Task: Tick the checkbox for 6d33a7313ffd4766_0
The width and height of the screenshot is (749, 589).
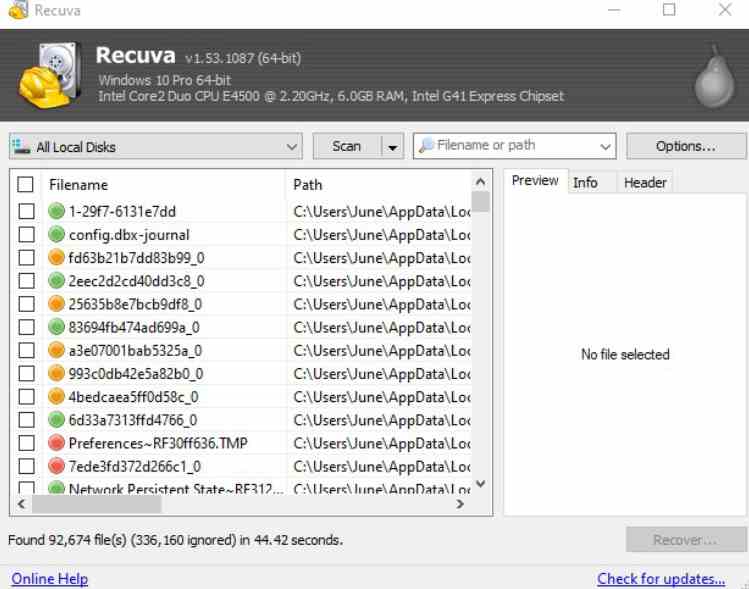Action: (x=26, y=419)
